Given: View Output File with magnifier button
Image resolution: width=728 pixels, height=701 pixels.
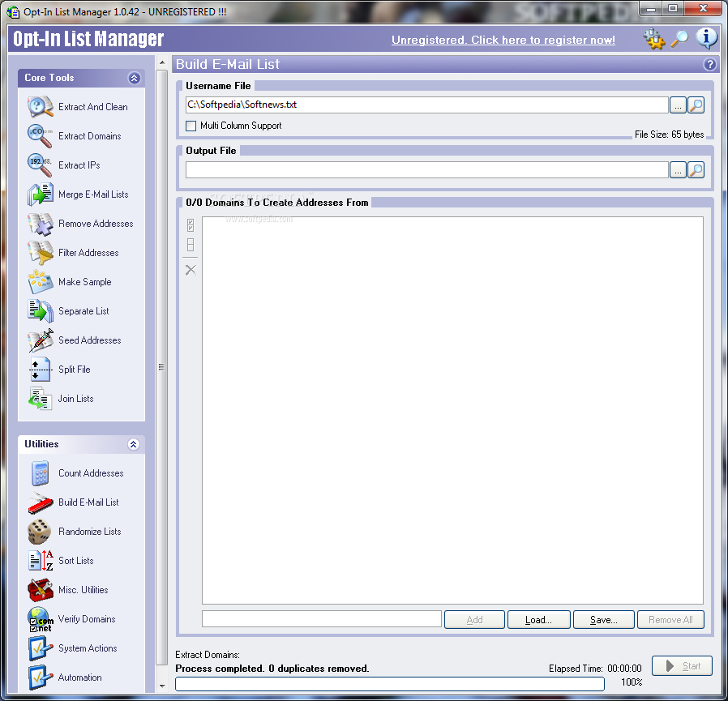Looking at the screenshot, I should pyautogui.click(x=696, y=170).
